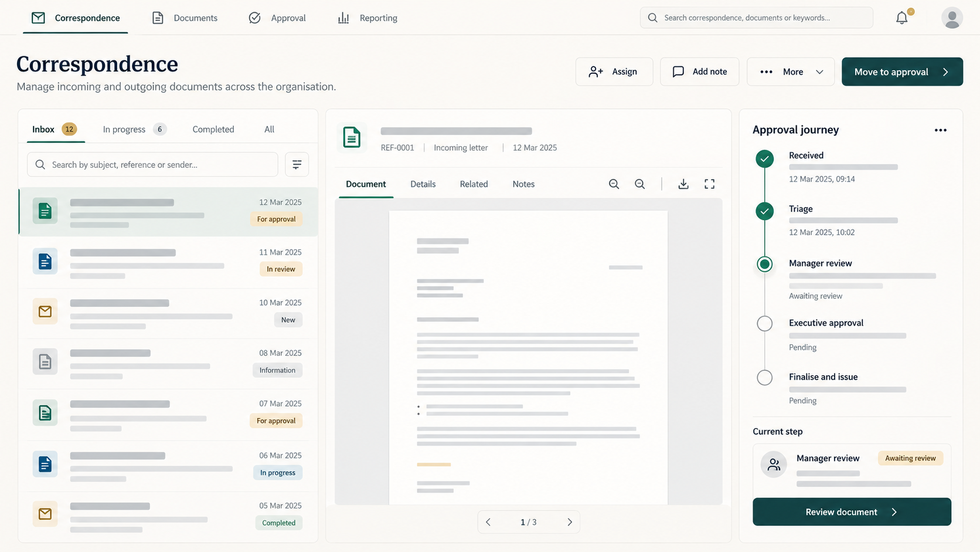Select the 10 Mar 2025 envelope item
Image resolution: width=980 pixels, height=552 pixels.
coord(168,313)
